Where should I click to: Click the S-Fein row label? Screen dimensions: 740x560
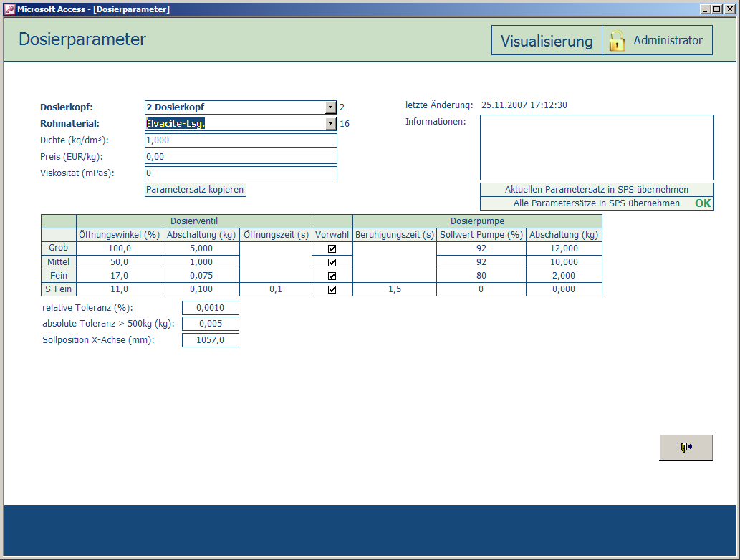tap(59, 290)
